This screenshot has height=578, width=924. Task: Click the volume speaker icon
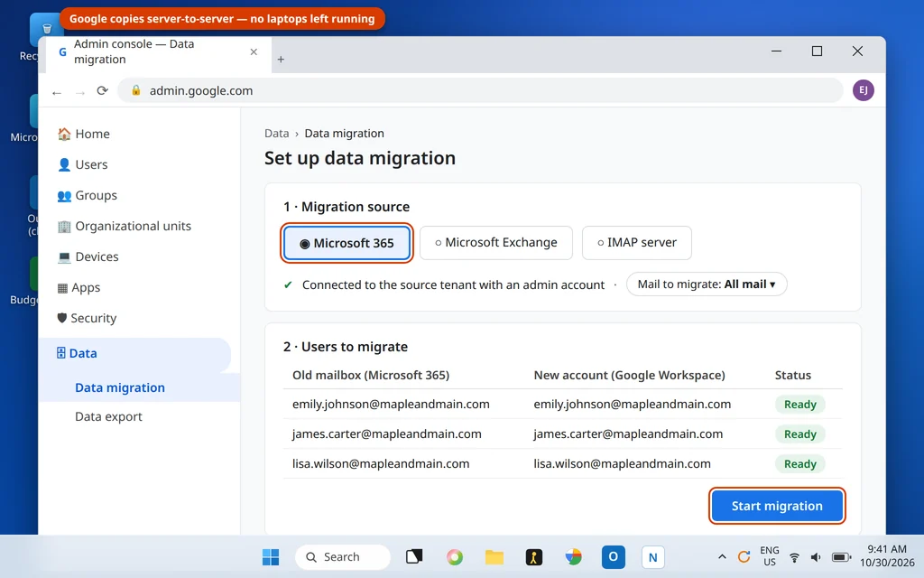816,557
